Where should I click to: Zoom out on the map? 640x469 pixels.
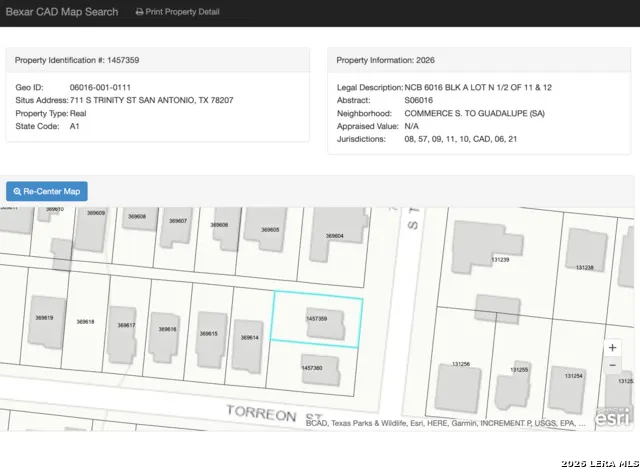click(612, 366)
